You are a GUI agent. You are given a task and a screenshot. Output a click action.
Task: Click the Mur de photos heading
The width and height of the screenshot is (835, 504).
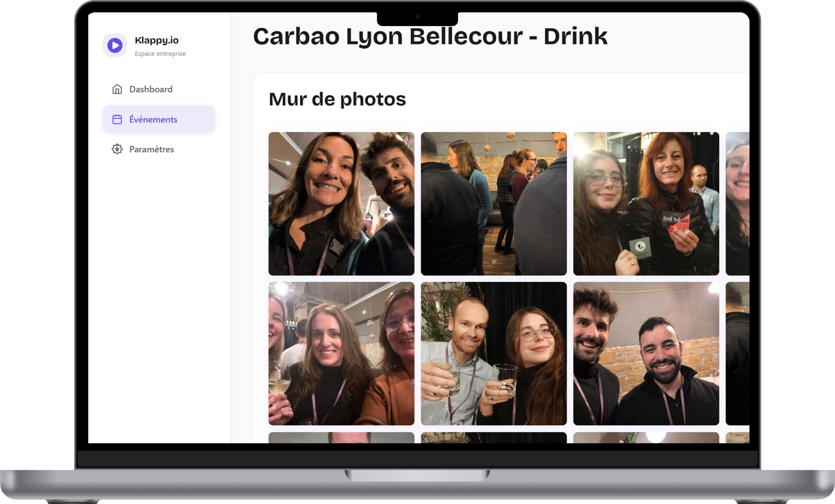(x=337, y=99)
